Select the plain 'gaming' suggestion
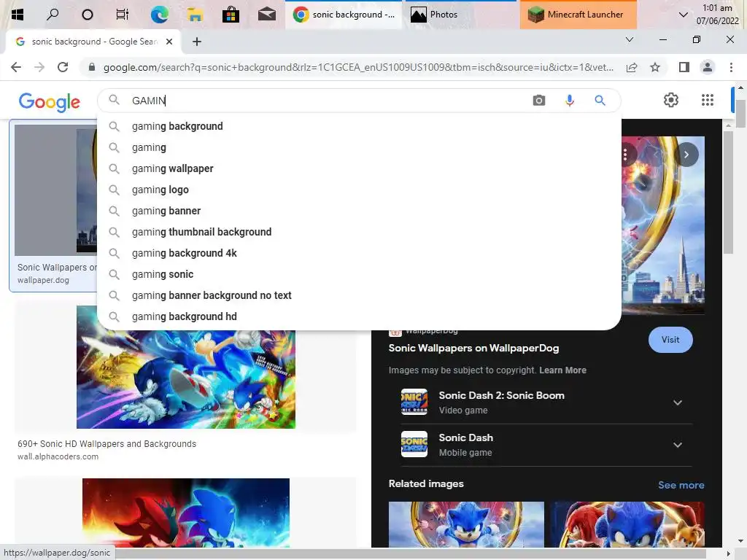The height and width of the screenshot is (560, 747). coord(359,147)
